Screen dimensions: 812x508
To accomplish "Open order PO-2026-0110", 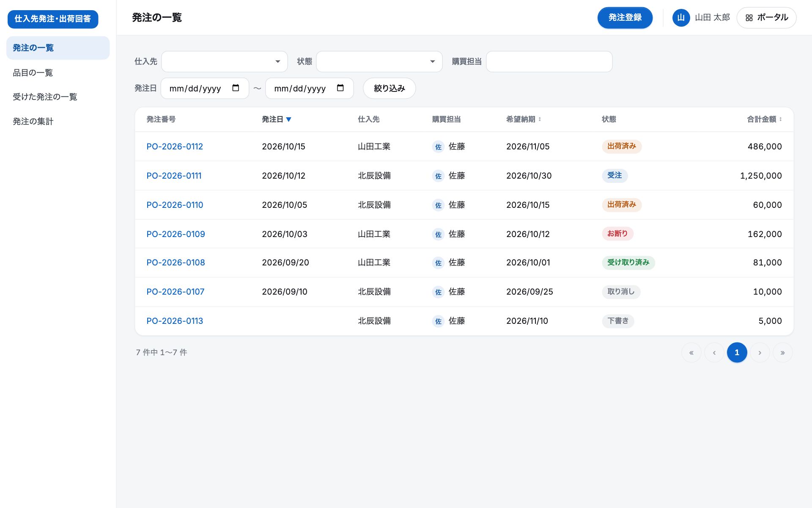I will click(175, 205).
